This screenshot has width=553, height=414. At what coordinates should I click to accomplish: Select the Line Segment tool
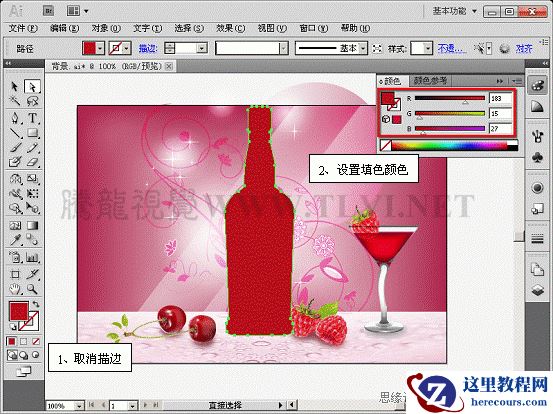coord(14,133)
